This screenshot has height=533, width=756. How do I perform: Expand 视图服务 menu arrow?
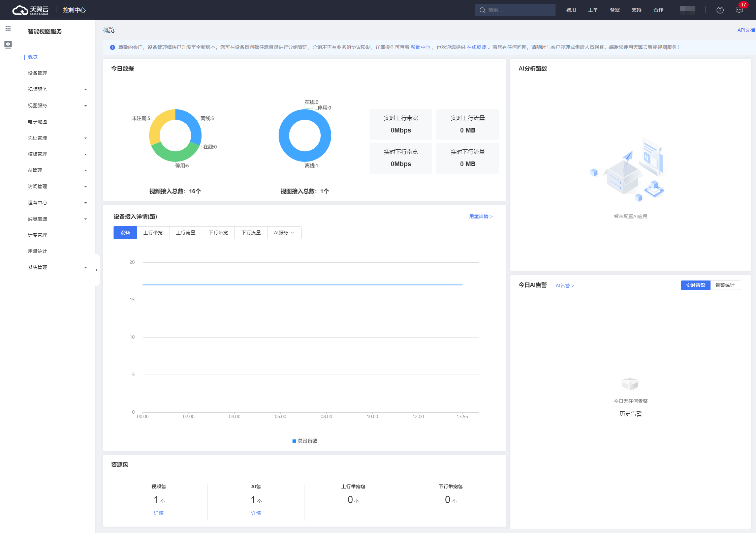point(86,106)
